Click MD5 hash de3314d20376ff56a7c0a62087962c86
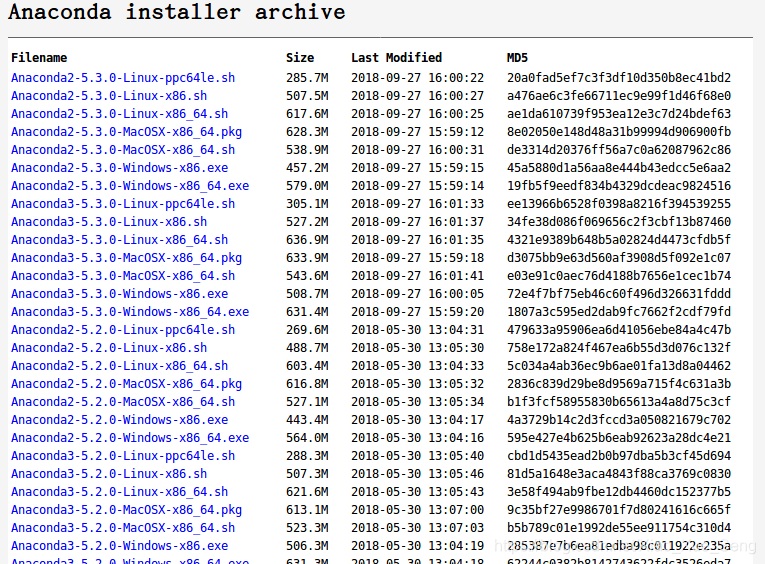This screenshot has width=765, height=564. pyautogui.click(x=619, y=150)
